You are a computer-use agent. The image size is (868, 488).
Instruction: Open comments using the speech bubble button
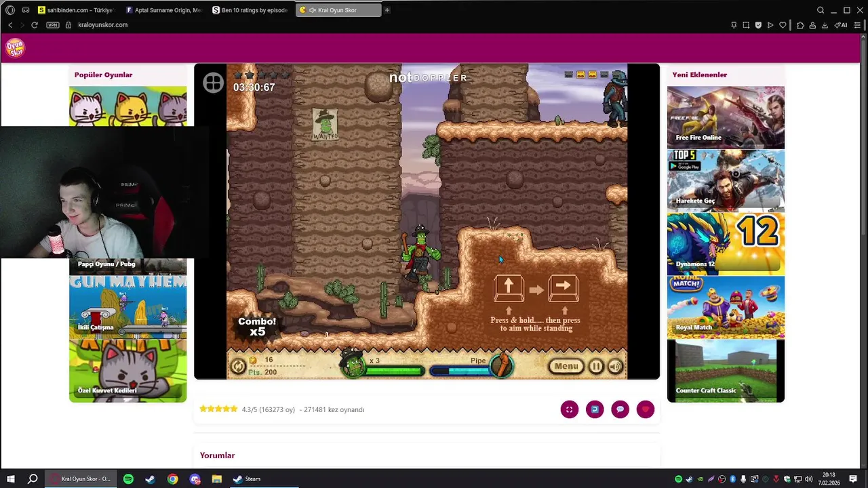(x=620, y=409)
